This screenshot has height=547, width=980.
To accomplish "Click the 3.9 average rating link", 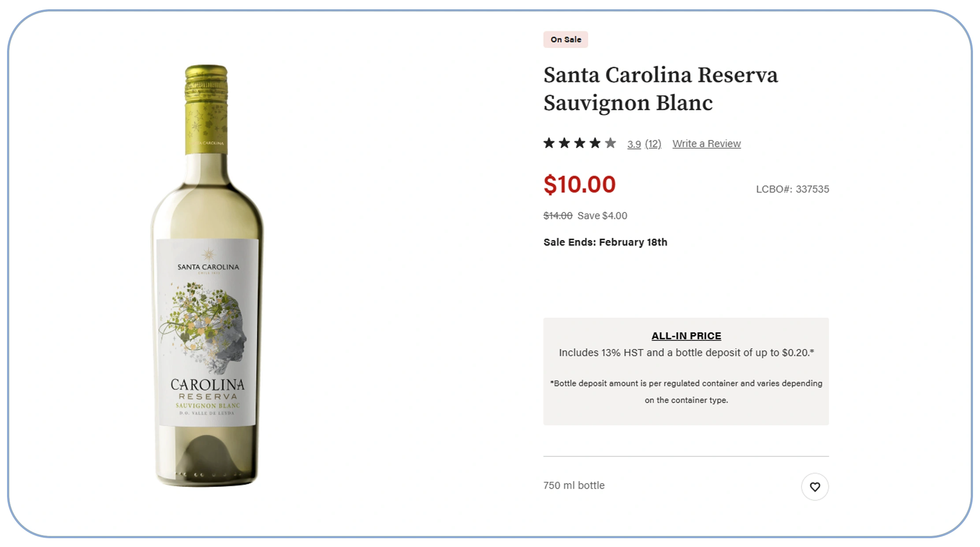I will [x=634, y=144].
